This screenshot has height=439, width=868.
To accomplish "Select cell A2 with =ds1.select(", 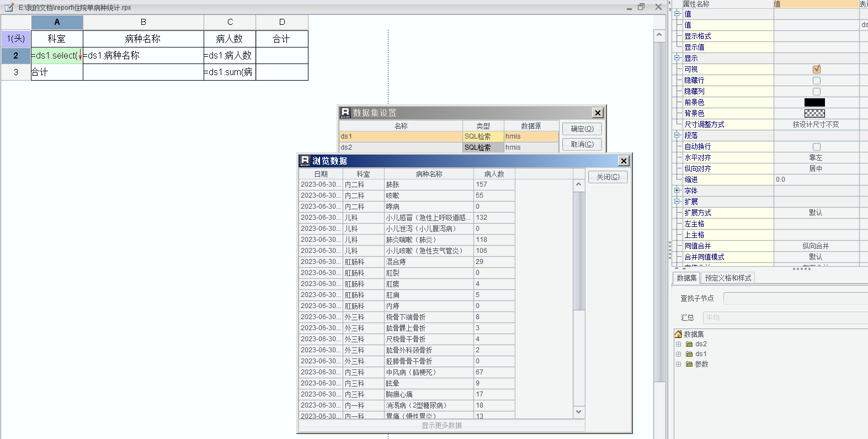I will coord(57,55).
